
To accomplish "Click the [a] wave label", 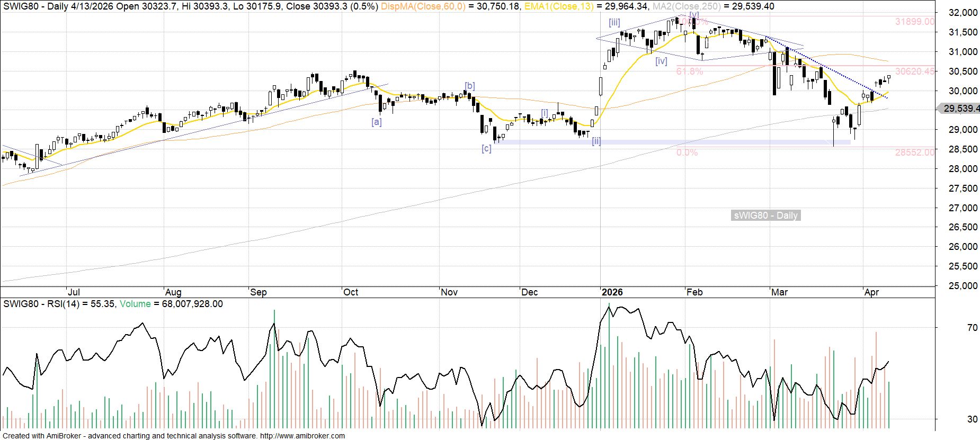I will pos(376,121).
